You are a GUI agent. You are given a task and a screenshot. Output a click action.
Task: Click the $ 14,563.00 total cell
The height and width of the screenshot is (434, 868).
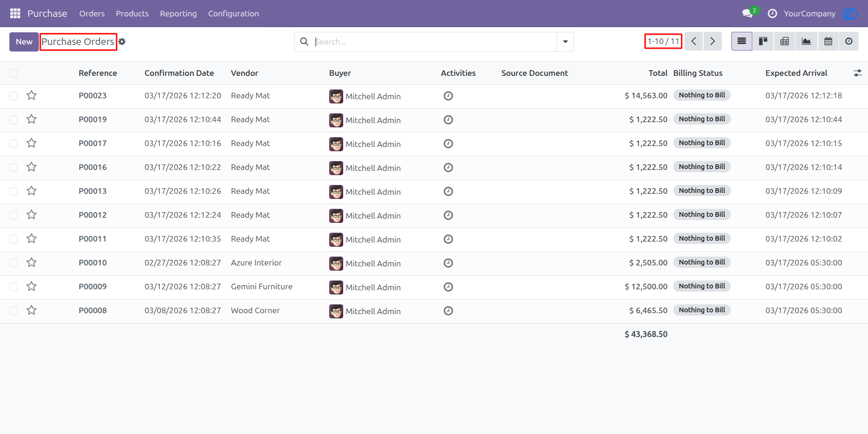click(646, 96)
